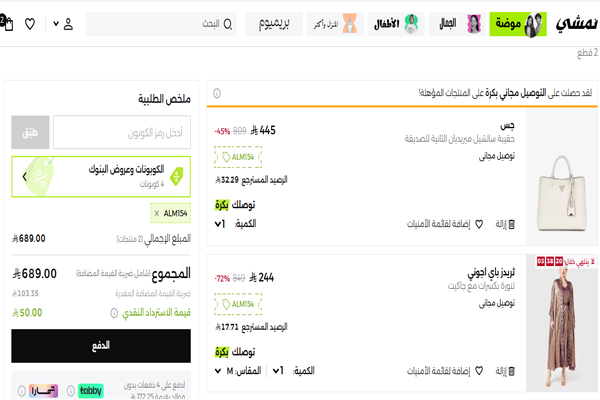
Task: Click the جس brand name
Action: pos(507,125)
